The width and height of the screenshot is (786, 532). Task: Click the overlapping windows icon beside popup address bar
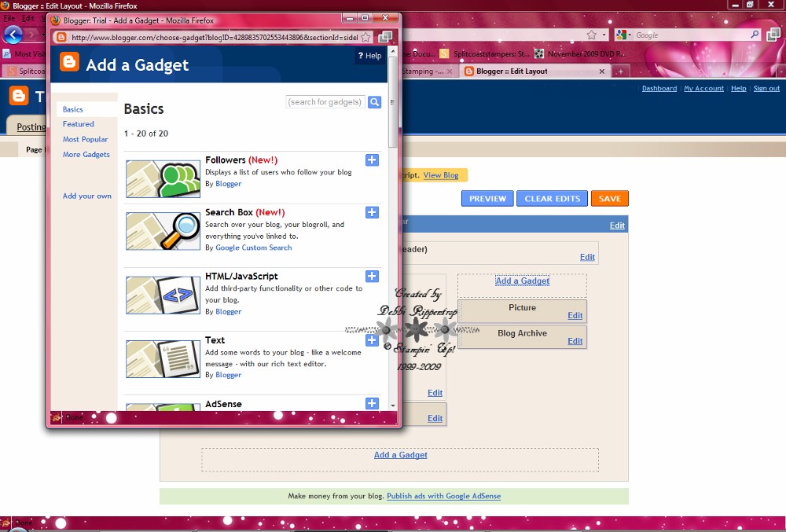pyautogui.click(x=385, y=37)
